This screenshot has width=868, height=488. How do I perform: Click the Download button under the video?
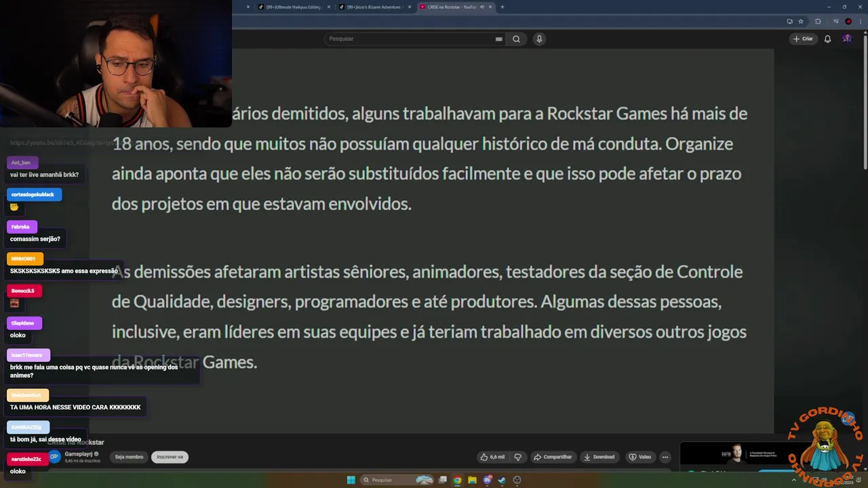coord(599,457)
